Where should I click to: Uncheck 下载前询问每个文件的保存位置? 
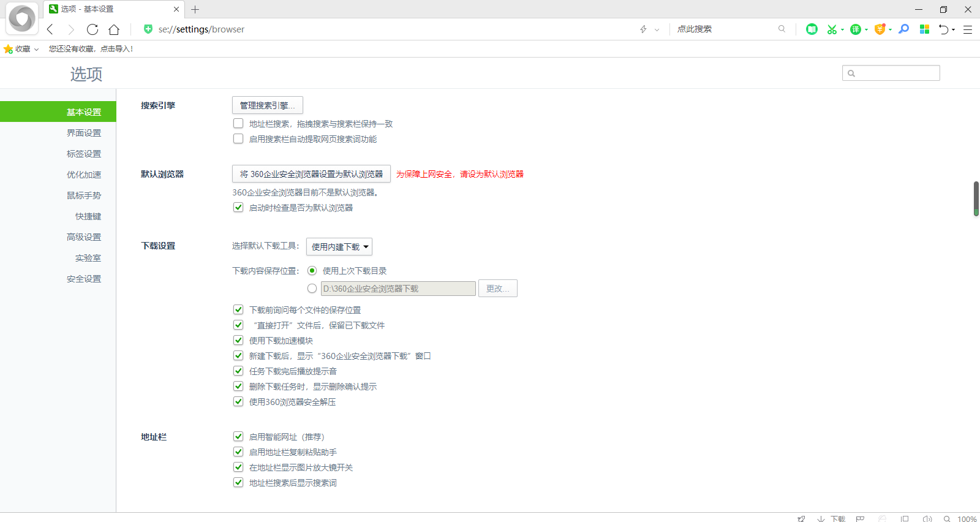(x=238, y=309)
